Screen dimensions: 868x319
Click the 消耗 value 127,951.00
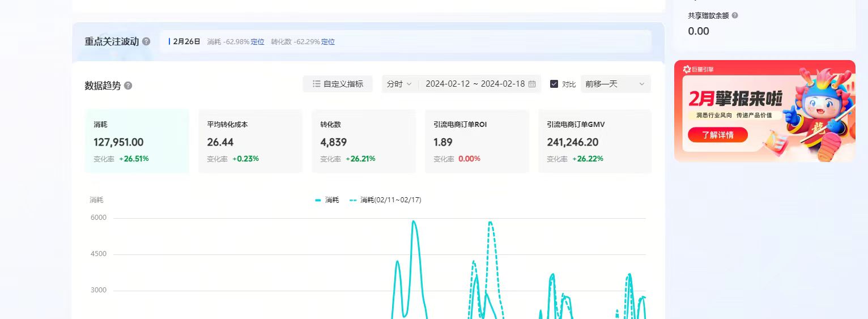pos(118,142)
